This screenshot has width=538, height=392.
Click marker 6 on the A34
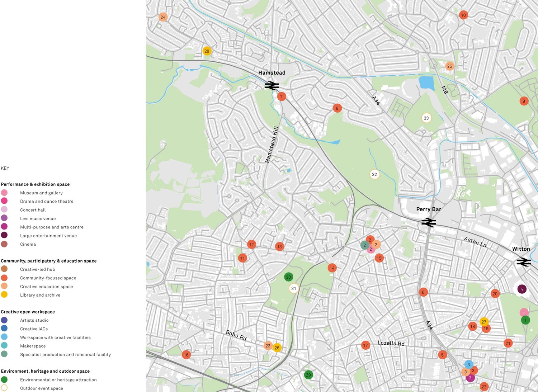coord(423,292)
